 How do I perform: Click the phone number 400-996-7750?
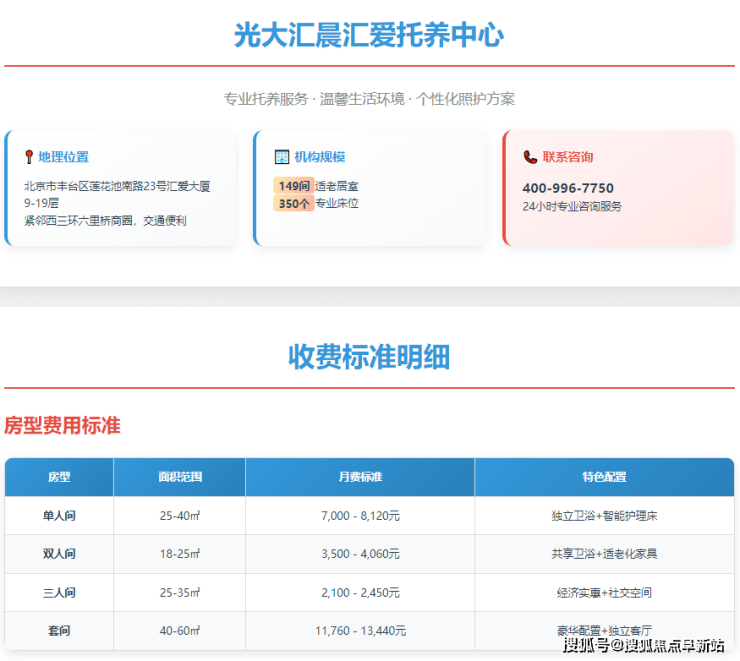(568, 188)
